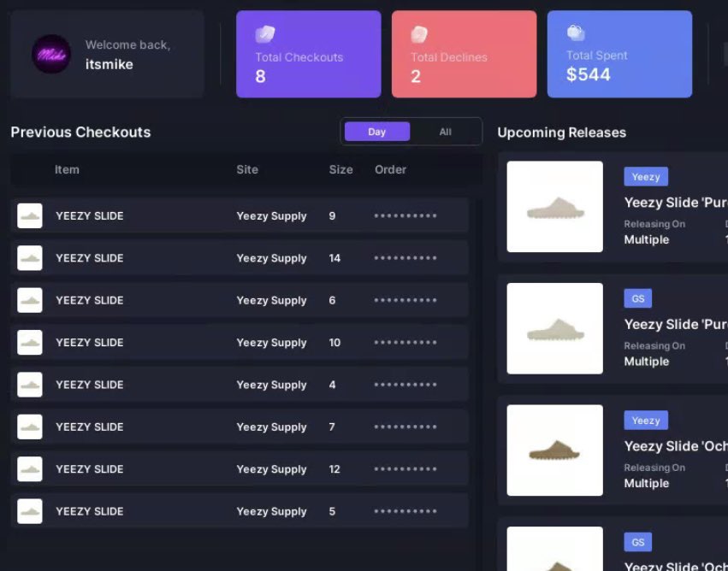The image size is (728, 571).
Task: Reveal hidden order number for size 14 row
Action: 405,258
